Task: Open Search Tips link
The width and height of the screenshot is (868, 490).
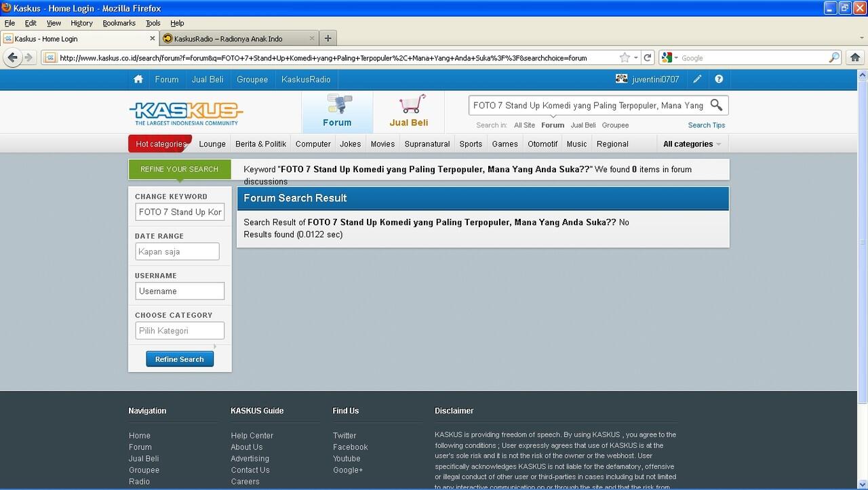Action: 707,125
